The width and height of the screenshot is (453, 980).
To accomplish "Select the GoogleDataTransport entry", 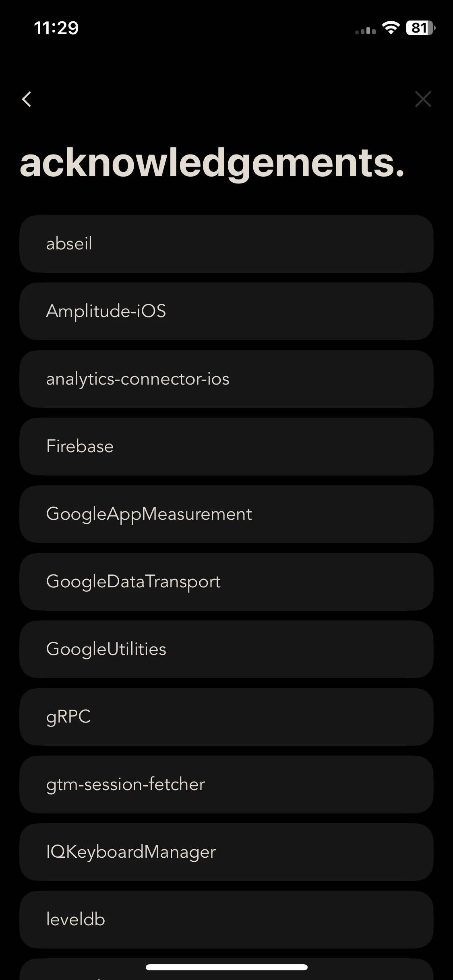I will pos(226,582).
